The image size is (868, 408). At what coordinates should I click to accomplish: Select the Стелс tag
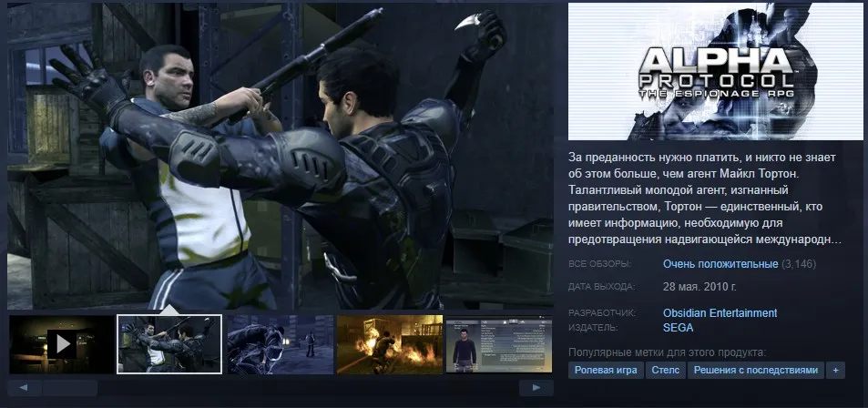point(666,371)
